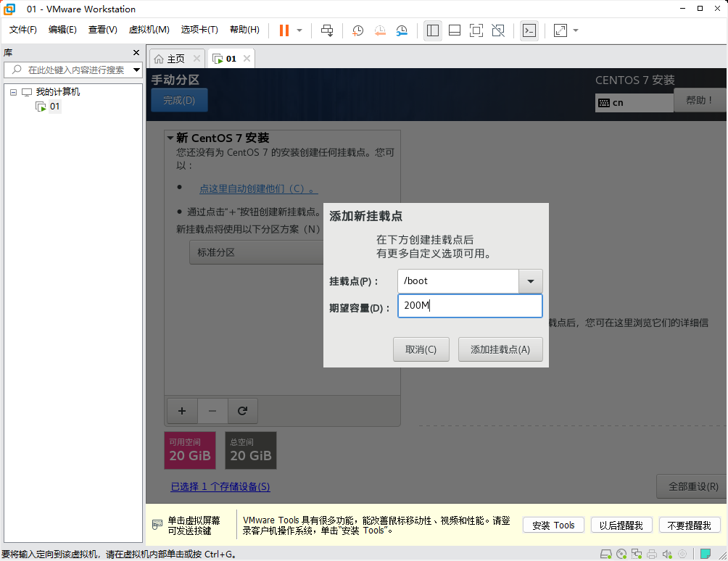
Task: Collapse the 我的计算机 tree node
Action: pyautogui.click(x=14, y=92)
